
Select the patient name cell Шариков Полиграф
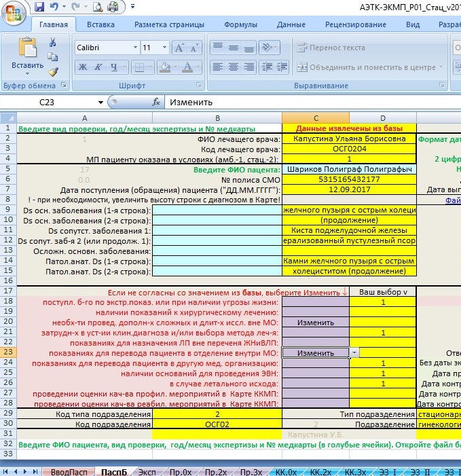coord(350,169)
